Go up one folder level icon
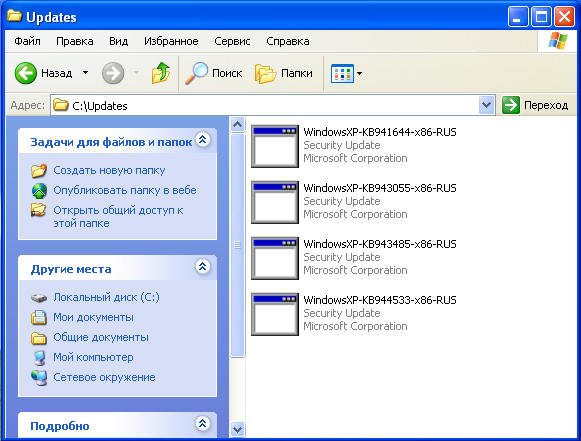 [160, 73]
